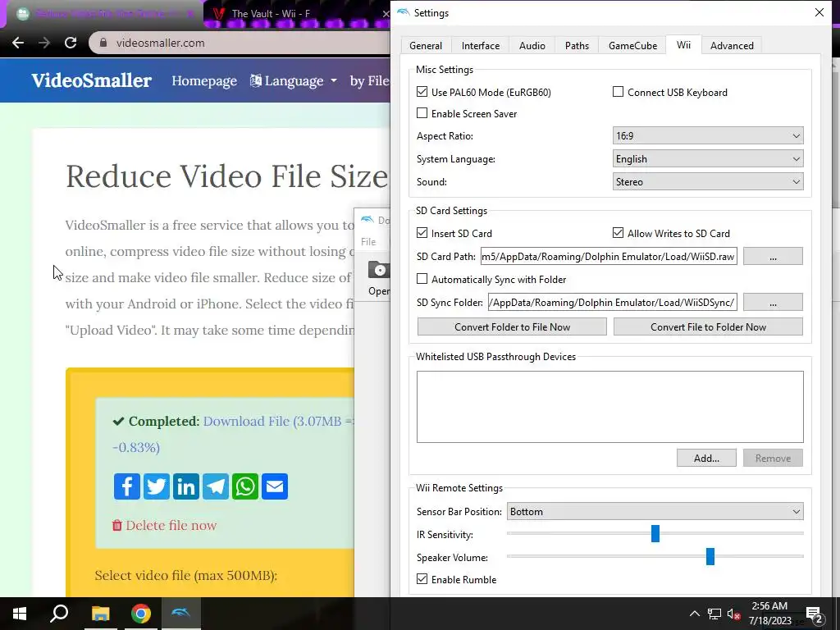Open the VideoSmaller Homepage link
Image resolution: width=840 pixels, height=630 pixels.
(x=204, y=81)
